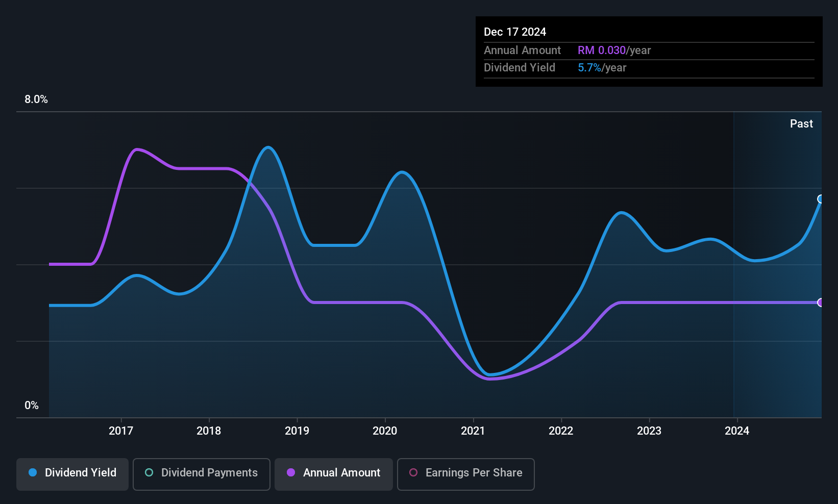Enable the Dividend Payments series

pyautogui.click(x=201, y=474)
